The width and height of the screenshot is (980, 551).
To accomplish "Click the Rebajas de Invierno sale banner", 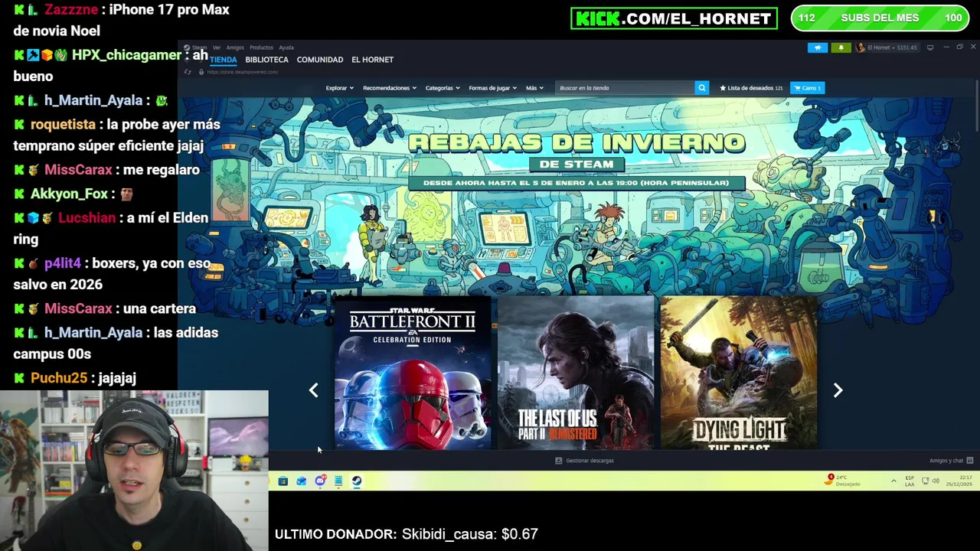I will click(577, 161).
